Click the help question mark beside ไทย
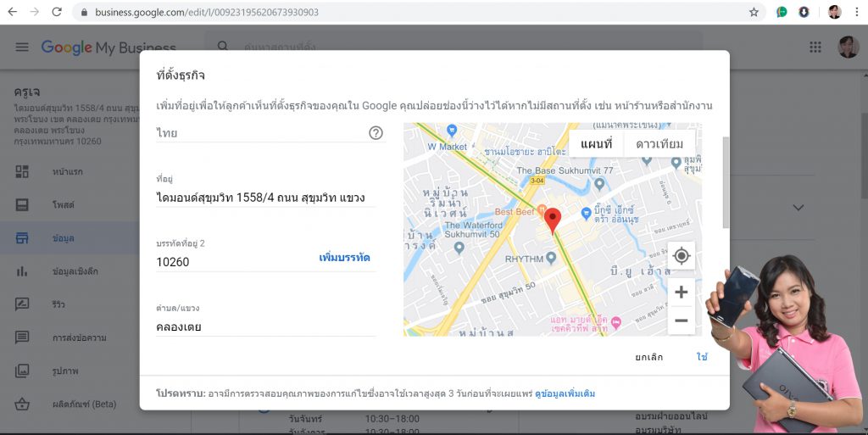 [x=376, y=133]
